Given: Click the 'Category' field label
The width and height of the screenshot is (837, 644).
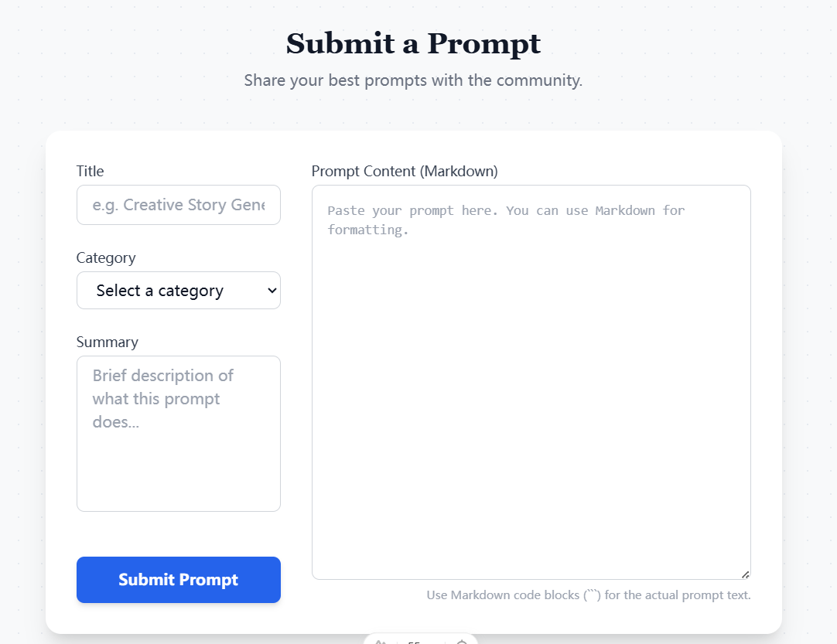Looking at the screenshot, I should (x=106, y=257).
